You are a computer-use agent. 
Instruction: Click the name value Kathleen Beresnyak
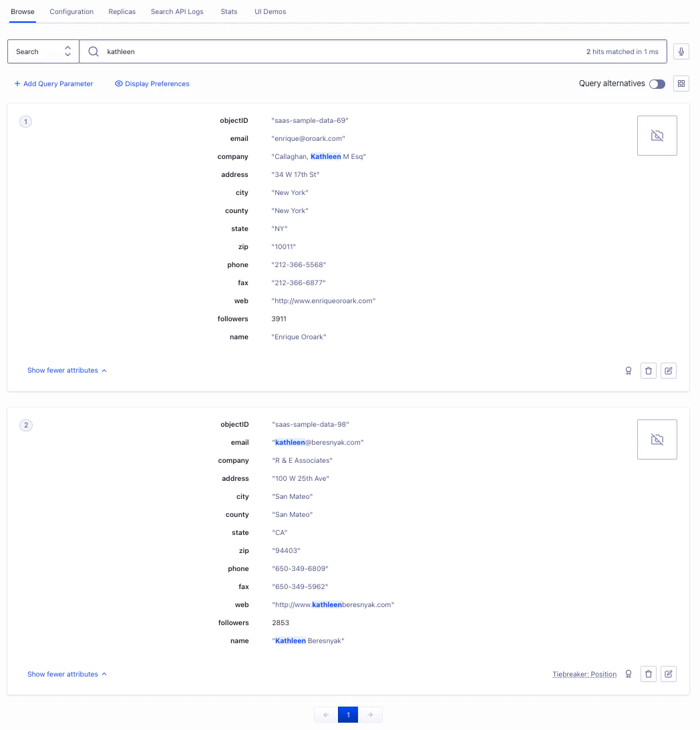(x=309, y=641)
